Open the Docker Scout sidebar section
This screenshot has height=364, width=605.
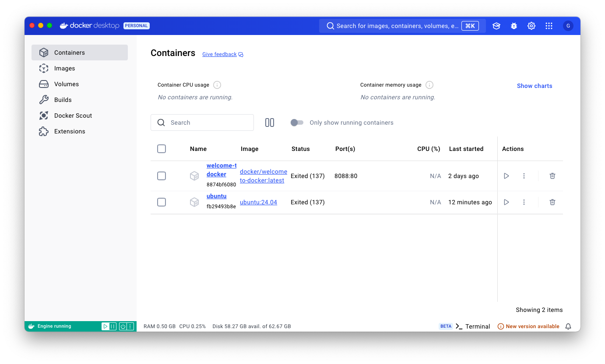pos(80,115)
